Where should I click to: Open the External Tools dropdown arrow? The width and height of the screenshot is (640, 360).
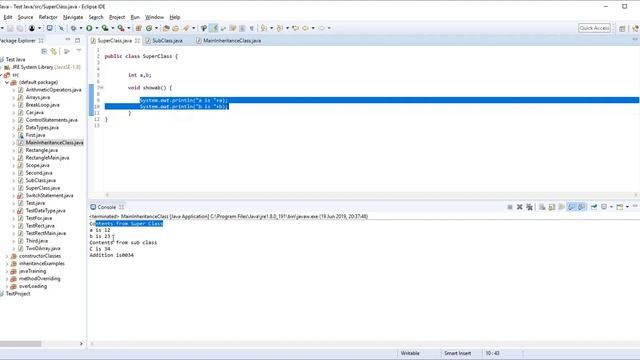pyautogui.click(x=129, y=28)
